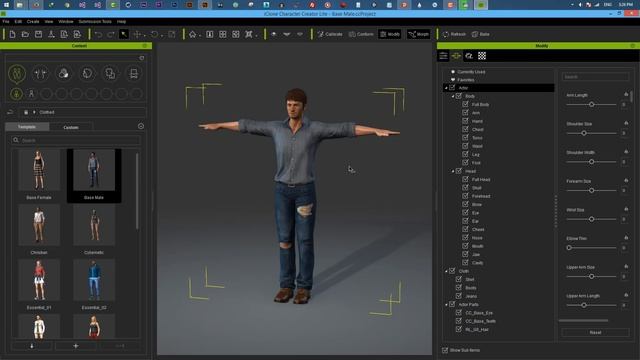The image size is (640, 360).
Task: Click the Conform toolbar button
Action: [361, 34]
